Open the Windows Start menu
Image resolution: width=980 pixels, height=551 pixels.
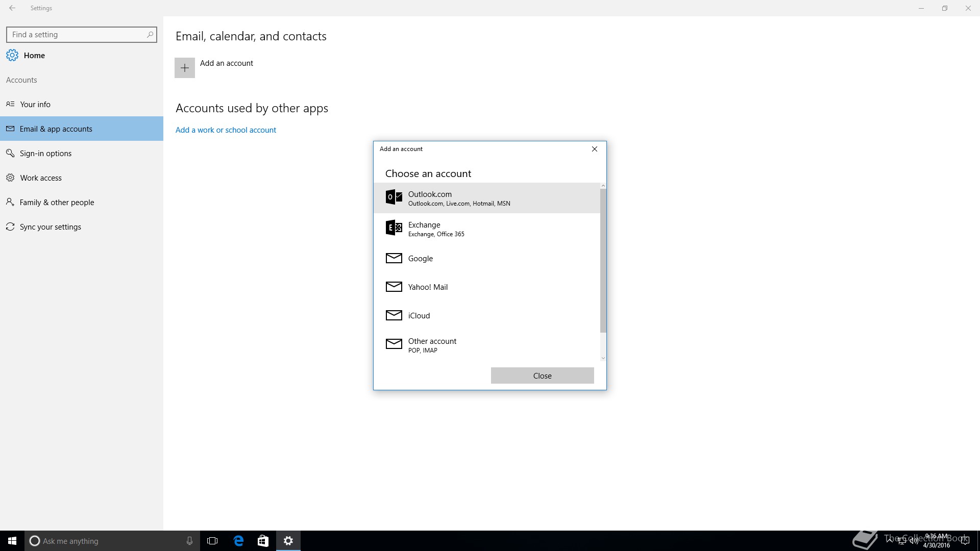pos(12,541)
